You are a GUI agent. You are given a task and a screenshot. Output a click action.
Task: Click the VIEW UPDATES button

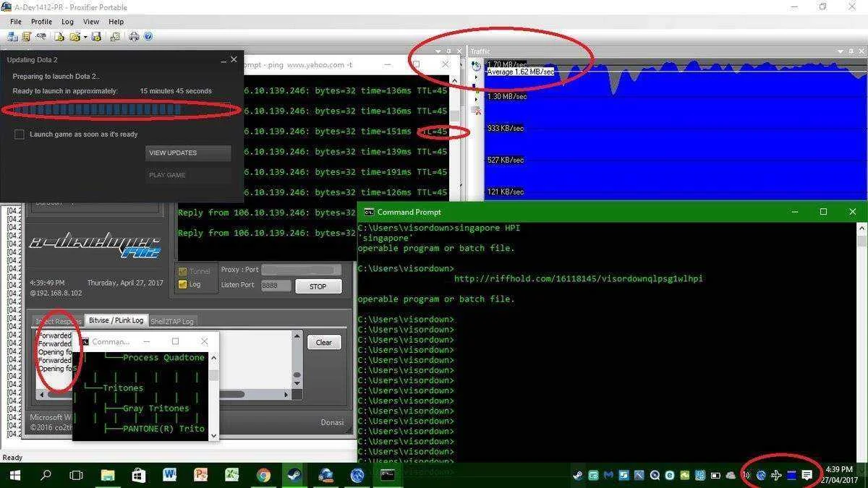coord(188,153)
